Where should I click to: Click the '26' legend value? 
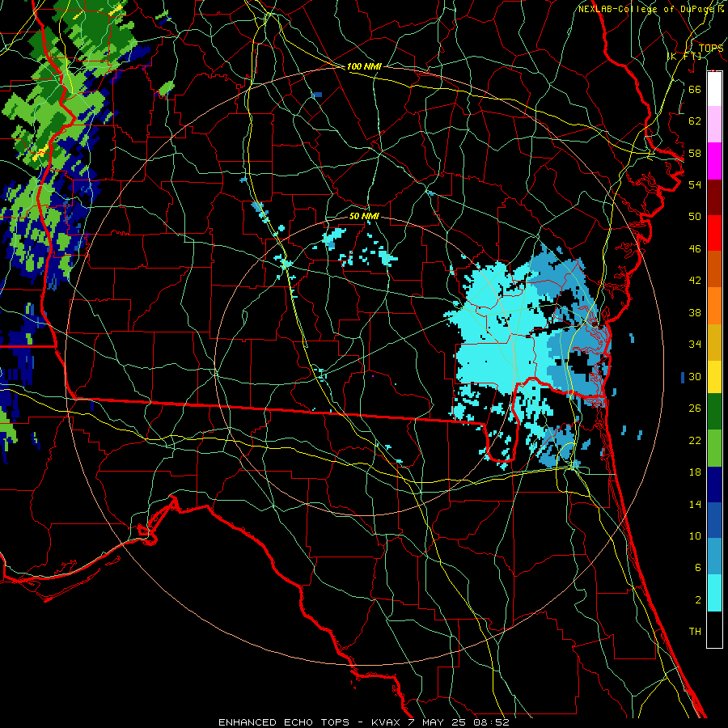click(x=695, y=408)
